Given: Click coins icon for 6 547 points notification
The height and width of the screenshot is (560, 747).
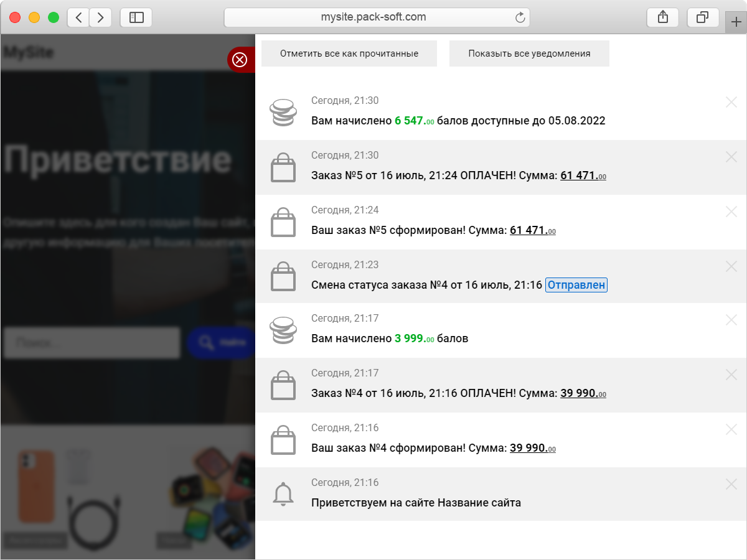Looking at the screenshot, I should pyautogui.click(x=283, y=113).
